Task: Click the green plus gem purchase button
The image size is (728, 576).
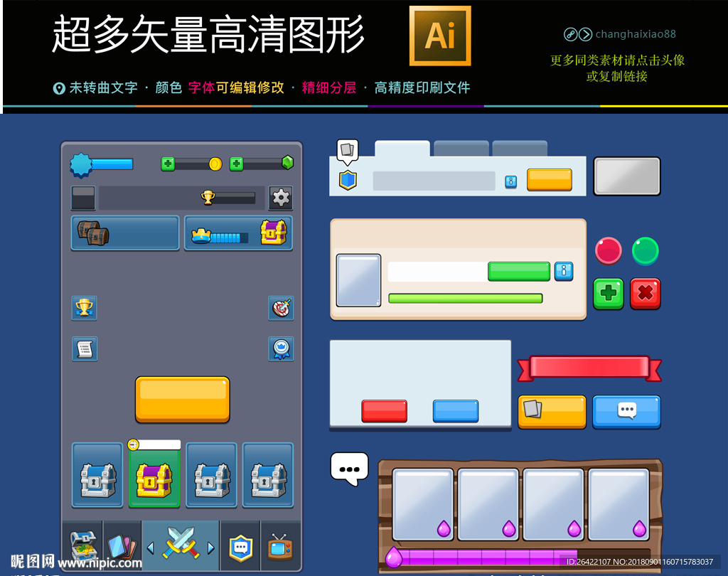Action: tap(237, 163)
